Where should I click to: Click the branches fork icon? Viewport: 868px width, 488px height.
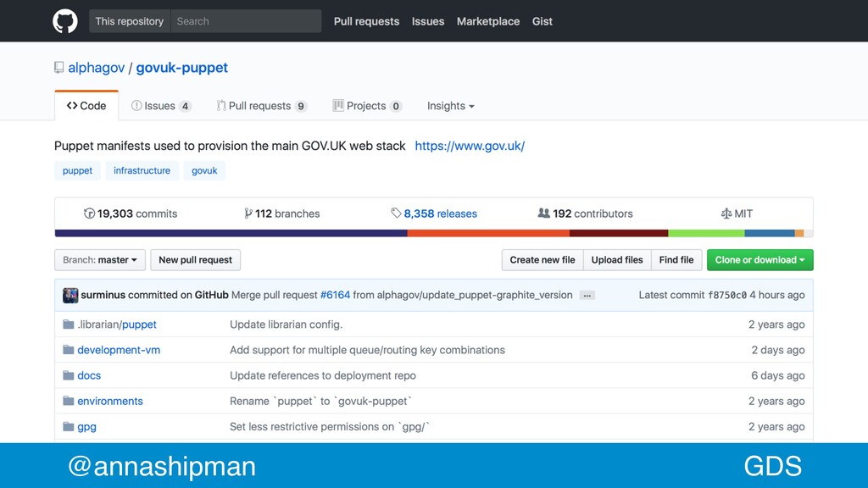[248, 213]
